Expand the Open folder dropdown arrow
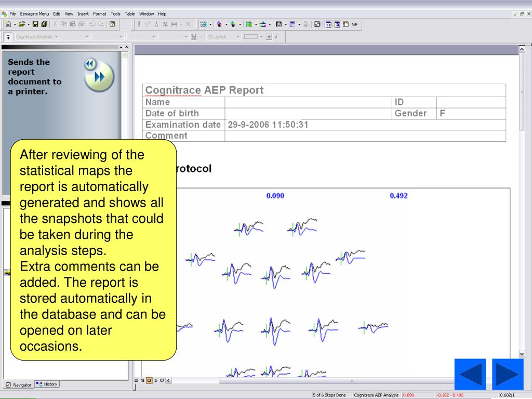Screen dimensions: 532x399 tap(29, 24)
